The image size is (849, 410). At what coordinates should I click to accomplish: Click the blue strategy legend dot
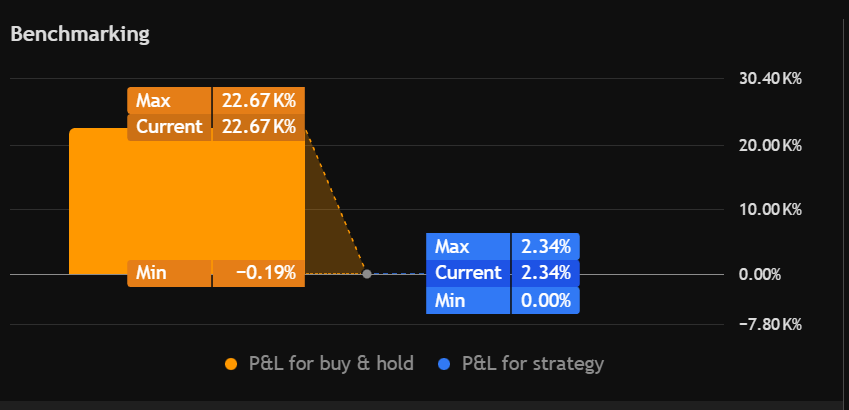pyautogui.click(x=446, y=364)
